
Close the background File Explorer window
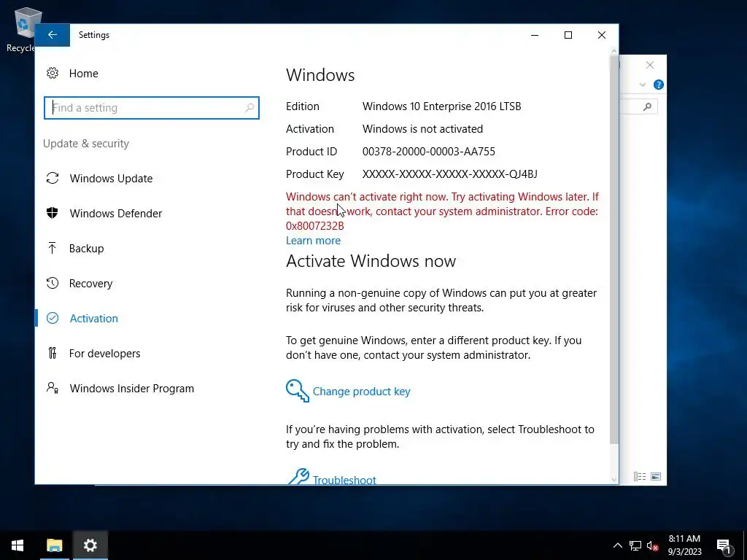(650, 65)
